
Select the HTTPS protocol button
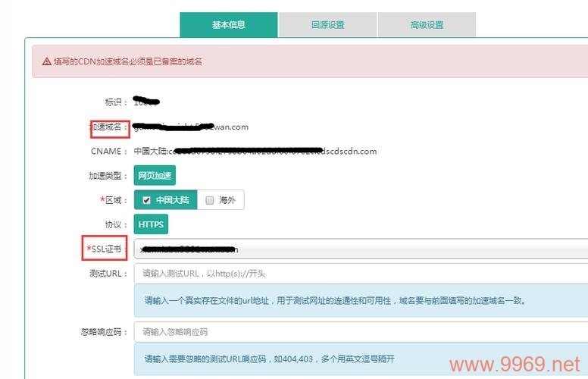click(151, 224)
